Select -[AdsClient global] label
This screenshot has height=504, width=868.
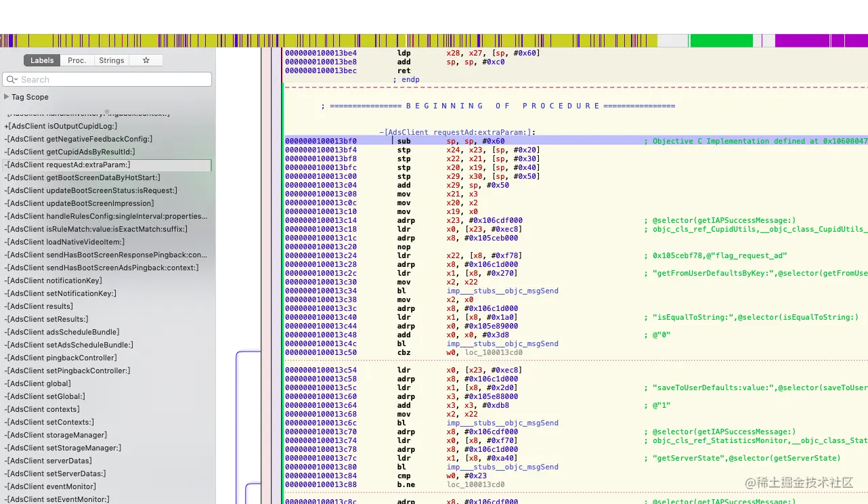(37, 383)
